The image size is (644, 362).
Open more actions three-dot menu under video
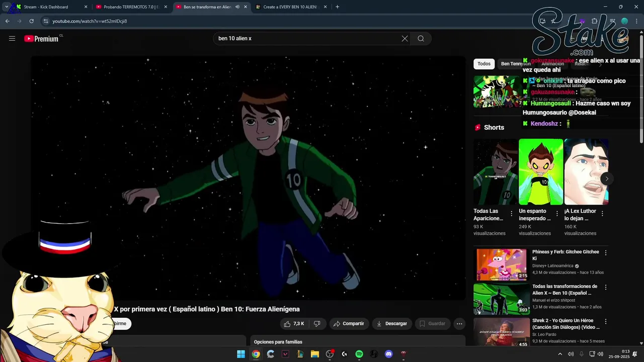click(x=459, y=324)
